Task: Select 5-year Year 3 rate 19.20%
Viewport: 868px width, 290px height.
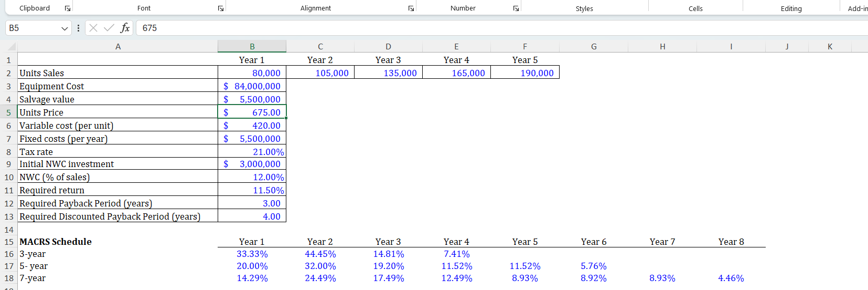Action: click(389, 266)
